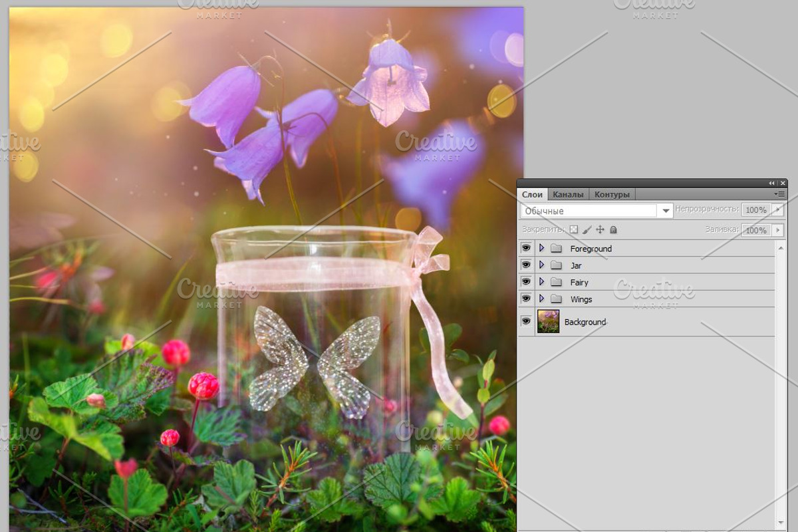Image resolution: width=798 pixels, height=532 pixels.
Task: Collapse the layers panel with double arrows
Action: 772,183
